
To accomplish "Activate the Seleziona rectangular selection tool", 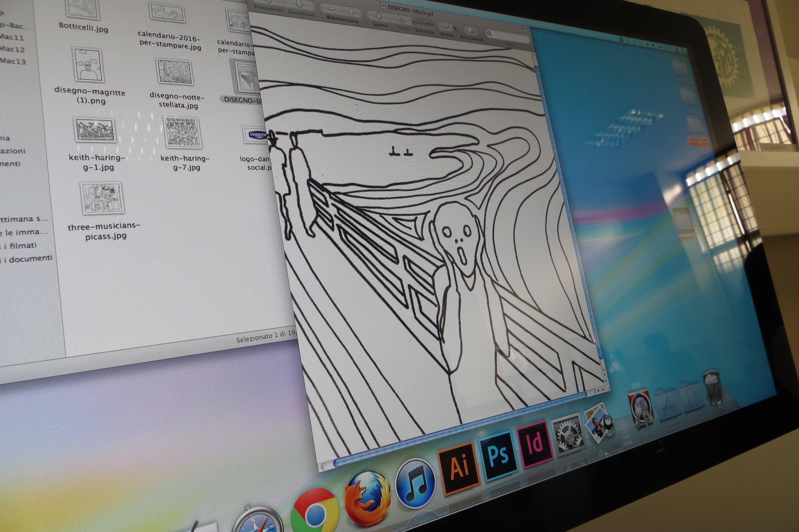I will pyautogui.click(x=420, y=23).
